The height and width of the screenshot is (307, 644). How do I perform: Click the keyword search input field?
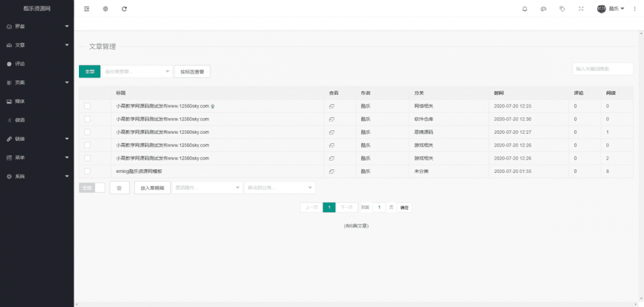603,69
